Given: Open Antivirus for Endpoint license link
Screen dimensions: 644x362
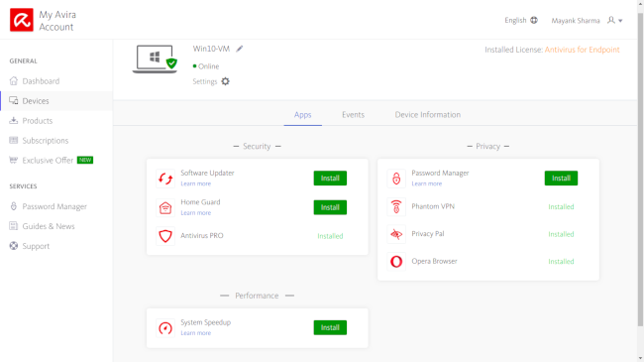Looking at the screenshot, I should click(582, 50).
